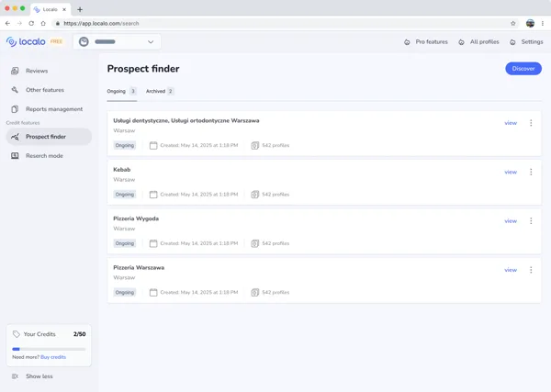
Task: Click the Reviews sidebar icon
Action: point(15,71)
